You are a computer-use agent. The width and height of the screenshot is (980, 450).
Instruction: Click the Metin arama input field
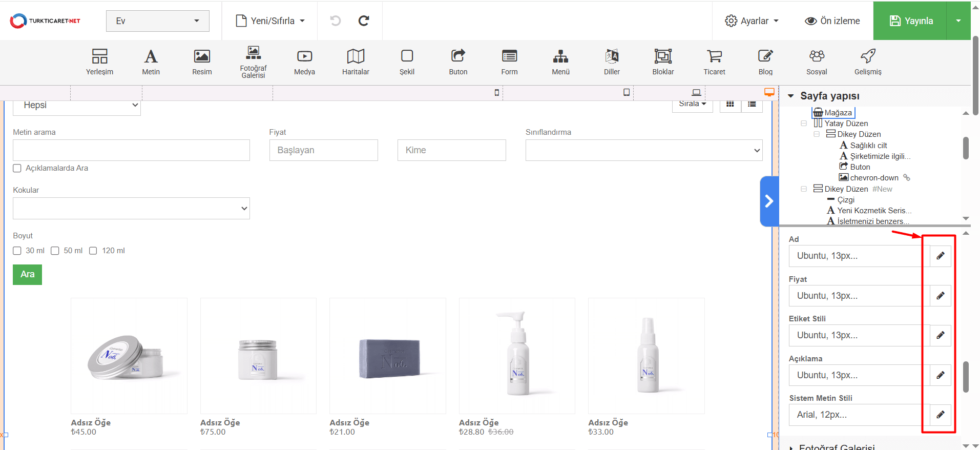(131, 150)
